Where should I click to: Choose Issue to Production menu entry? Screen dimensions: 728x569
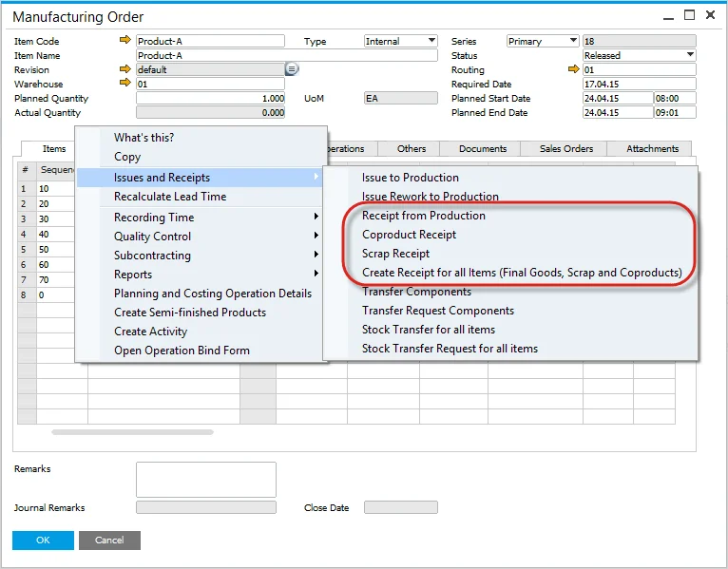[410, 178]
